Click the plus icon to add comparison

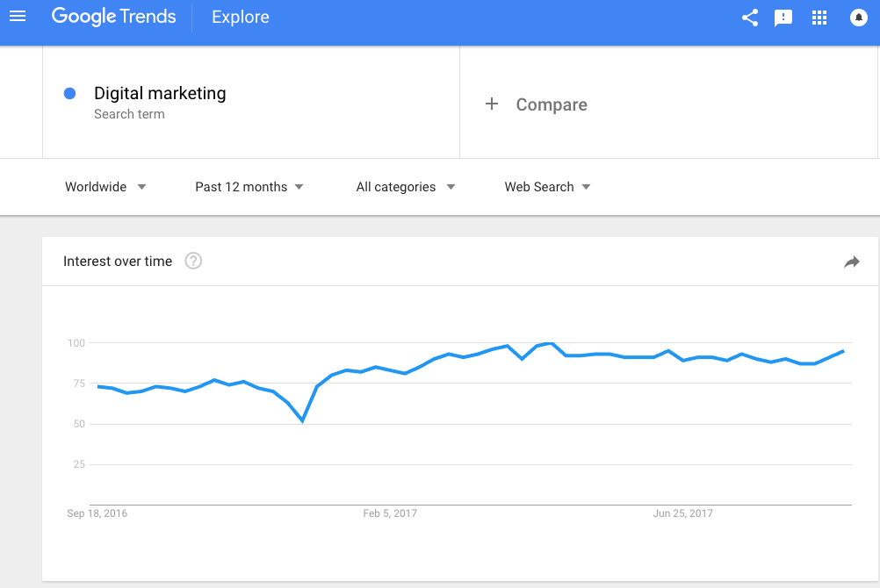[492, 104]
